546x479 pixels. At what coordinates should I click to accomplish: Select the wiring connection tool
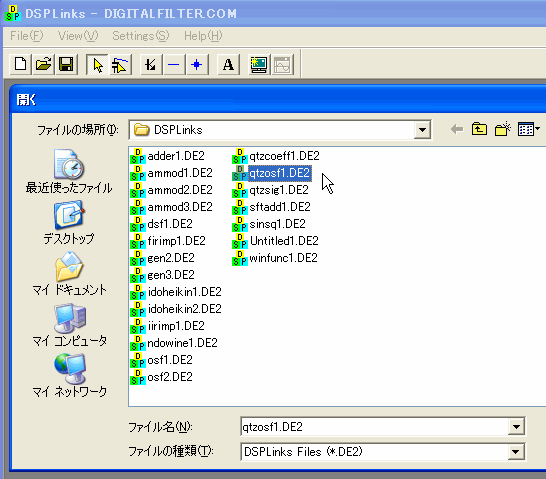(119, 64)
